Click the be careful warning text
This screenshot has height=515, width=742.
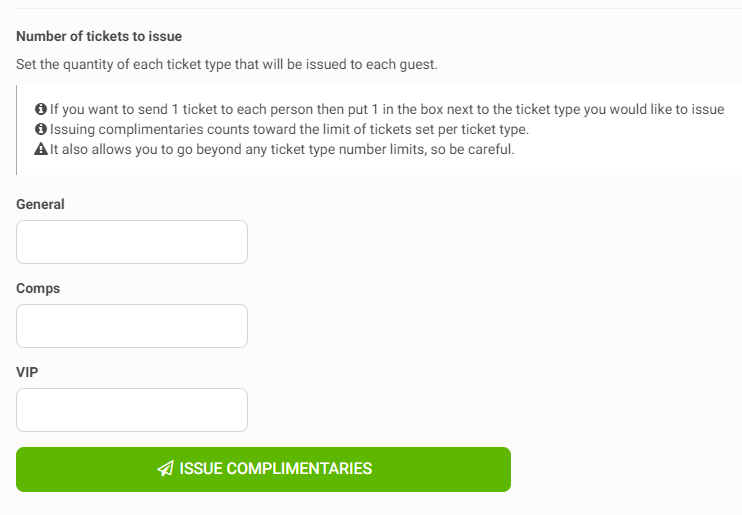(282, 150)
